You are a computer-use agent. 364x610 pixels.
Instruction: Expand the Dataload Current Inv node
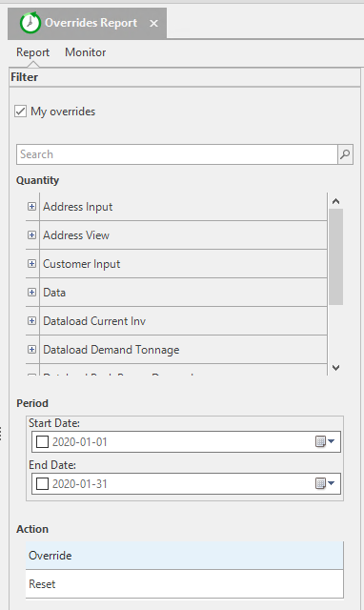(31, 320)
